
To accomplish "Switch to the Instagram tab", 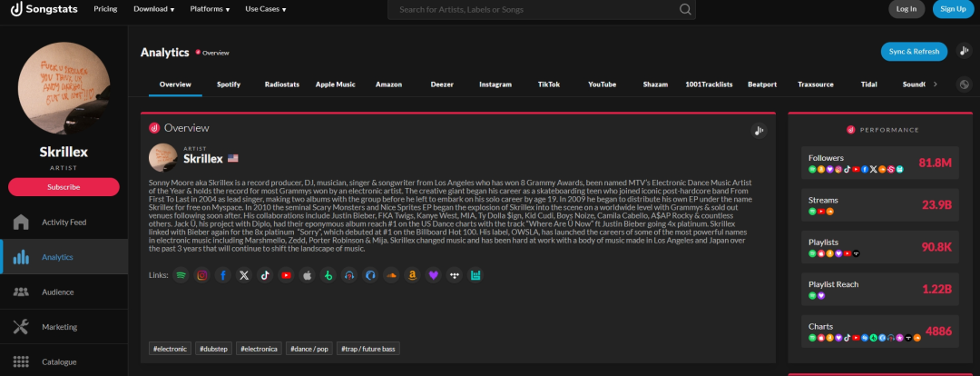I will tap(495, 84).
